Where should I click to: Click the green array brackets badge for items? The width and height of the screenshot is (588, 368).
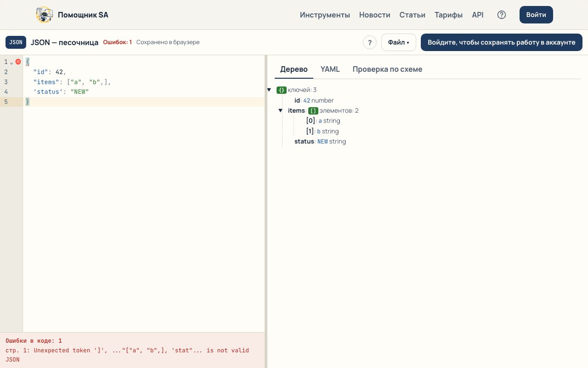coord(313,111)
